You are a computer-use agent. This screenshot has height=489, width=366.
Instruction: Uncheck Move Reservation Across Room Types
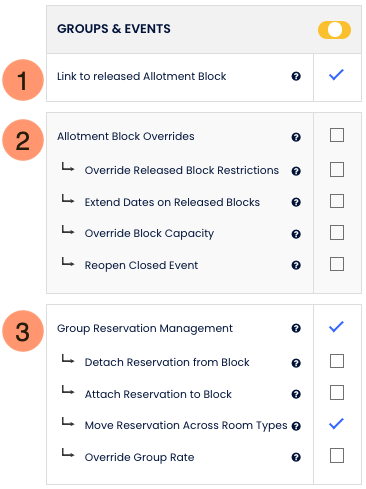coord(336,424)
